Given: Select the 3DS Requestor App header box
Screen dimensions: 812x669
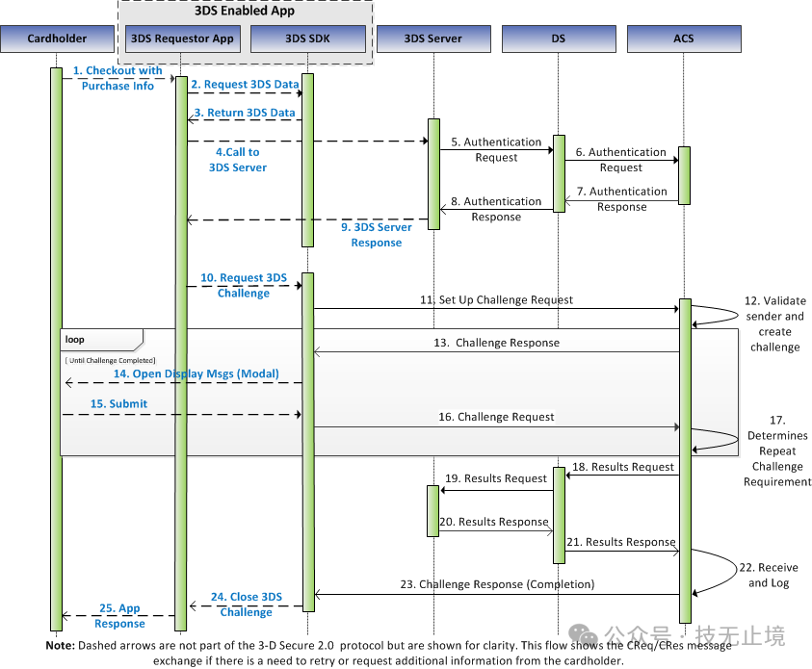Looking at the screenshot, I should pyautogui.click(x=182, y=39).
